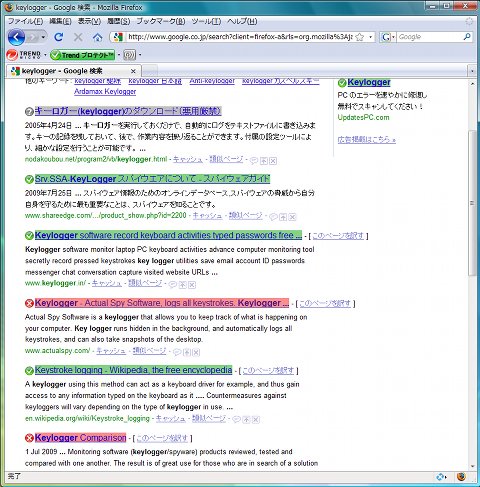Open the ブックマーク(B) menu
The image size is (480, 487).
(161, 21)
